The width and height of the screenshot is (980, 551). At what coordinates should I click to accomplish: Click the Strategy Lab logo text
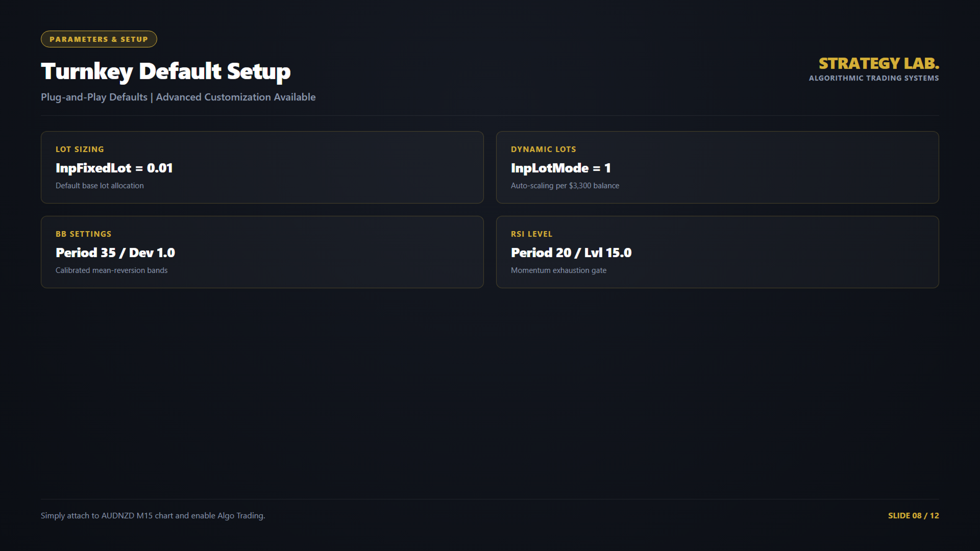pos(879,63)
